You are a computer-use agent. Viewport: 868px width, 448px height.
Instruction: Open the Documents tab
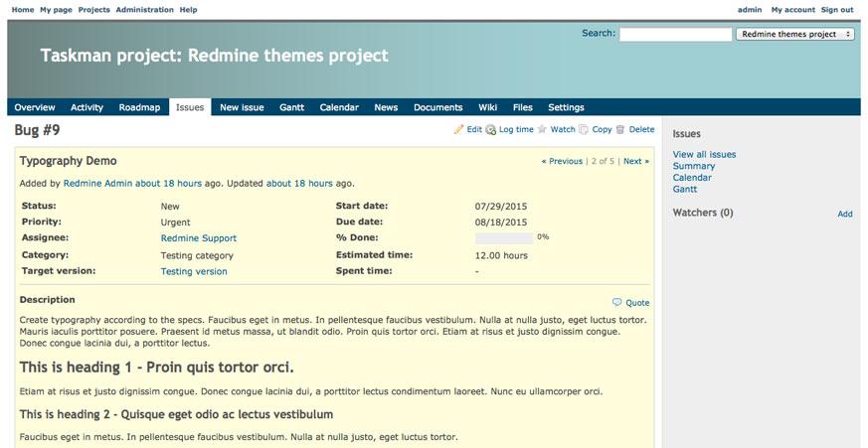pyautogui.click(x=437, y=107)
